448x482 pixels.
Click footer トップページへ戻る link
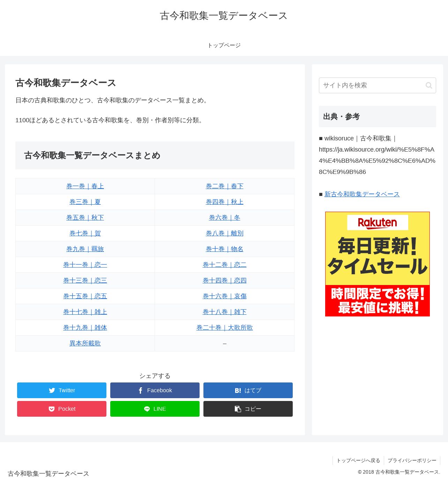(x=358, y=460)
